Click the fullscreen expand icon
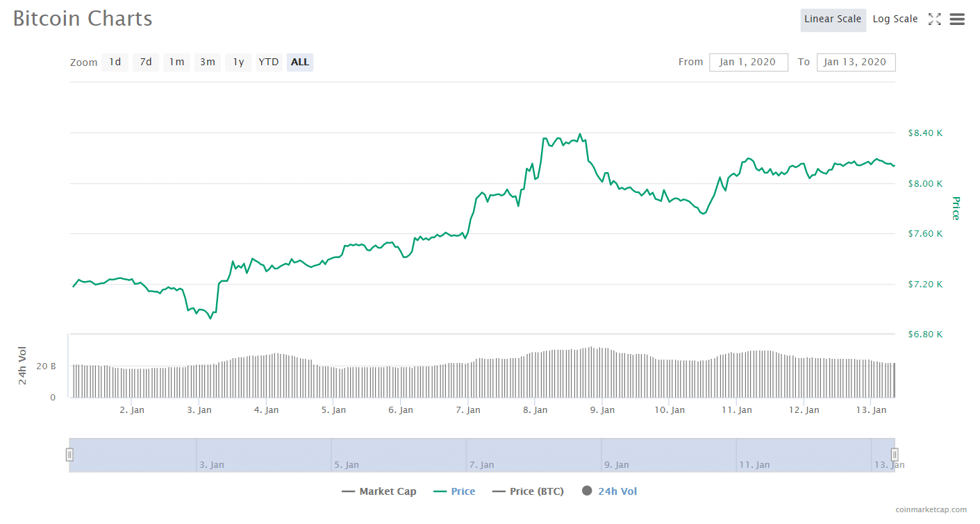 pyautogui.click(x=934, y=19)
